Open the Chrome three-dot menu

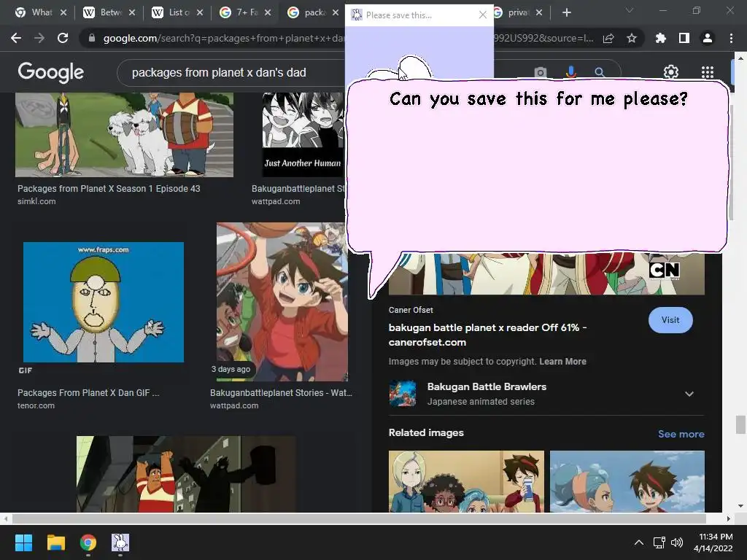(731, 38)
